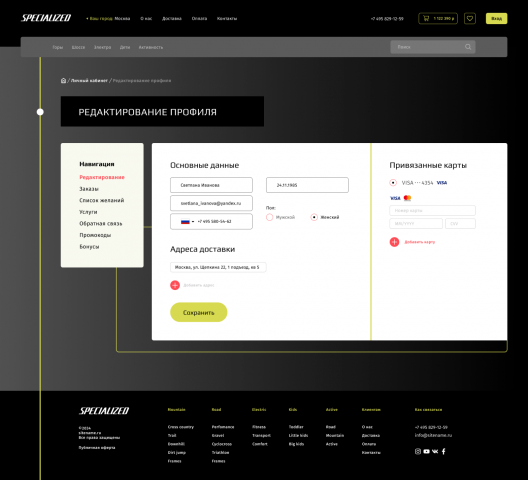Screen dimensions: 528x480
Task: Open the Дети category in nav bar
Action: [x=125, y=47]
